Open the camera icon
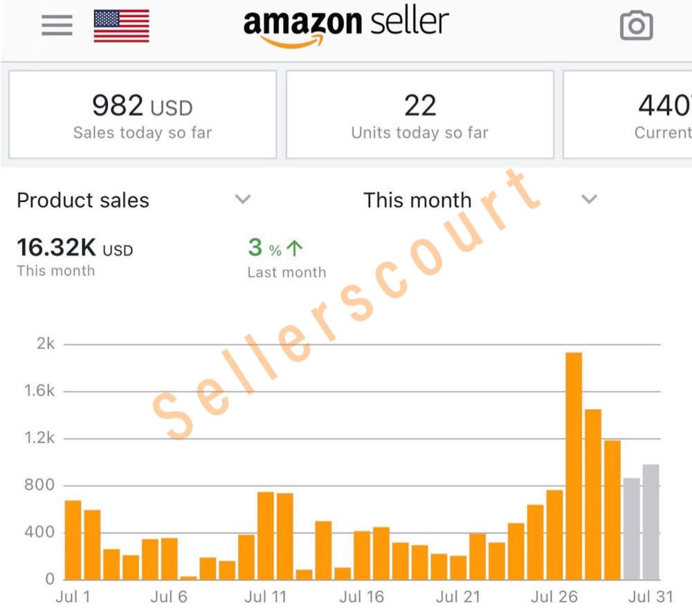This screenshot has width=692, height=616. pos(636,26)
